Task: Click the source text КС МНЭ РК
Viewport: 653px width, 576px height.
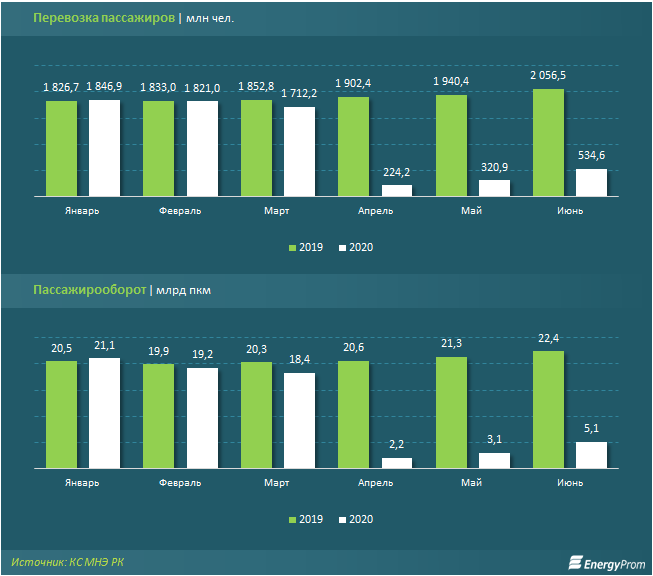Action: [x=69, y=562]
